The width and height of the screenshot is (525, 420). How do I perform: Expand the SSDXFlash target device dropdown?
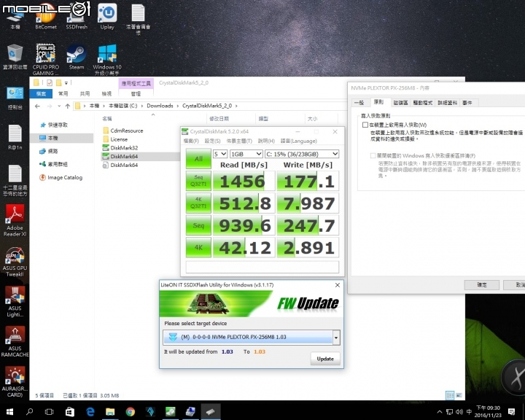point(336,338)
